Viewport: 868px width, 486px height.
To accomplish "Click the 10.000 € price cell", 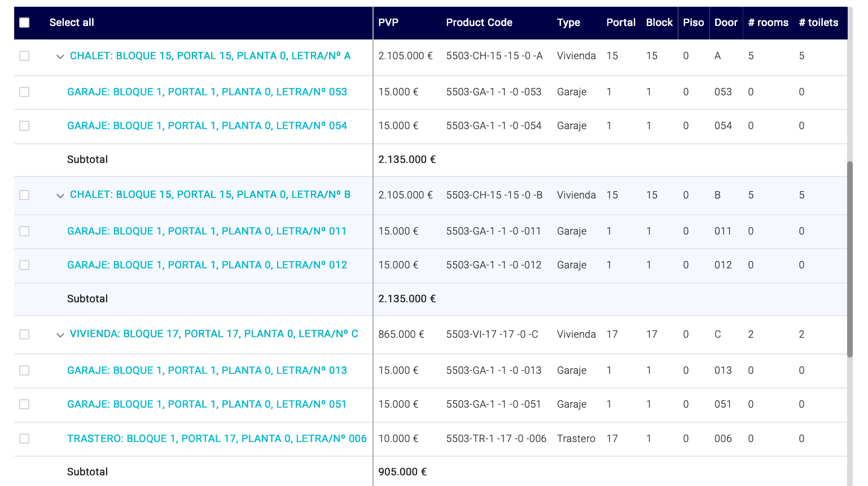I will [x=398, y=439].
